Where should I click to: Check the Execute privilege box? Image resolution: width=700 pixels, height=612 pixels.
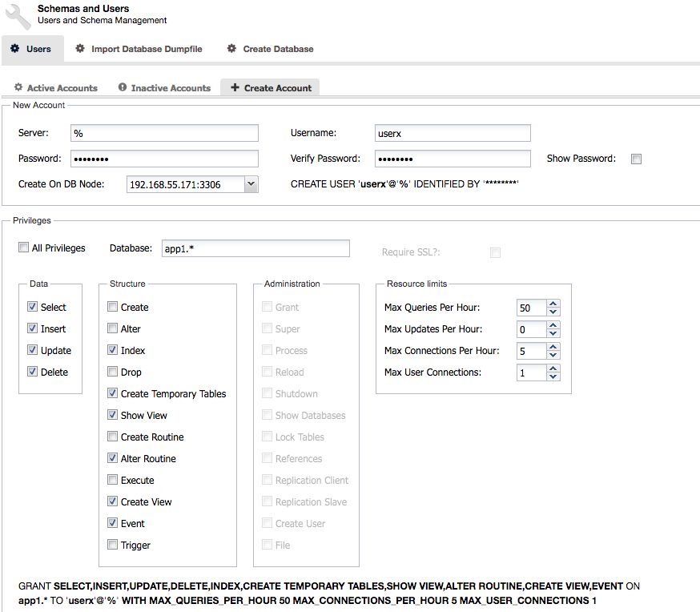[x=112, y=479]
